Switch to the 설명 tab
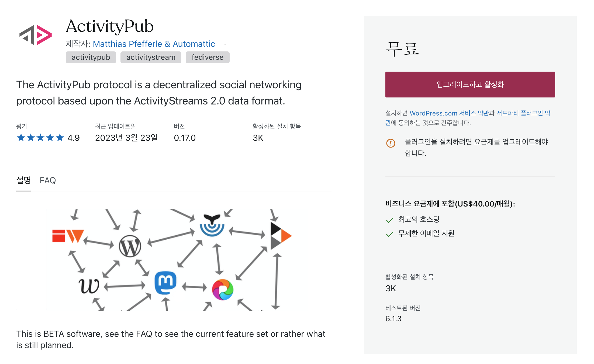Screen dimensions: 594x364 23,180
